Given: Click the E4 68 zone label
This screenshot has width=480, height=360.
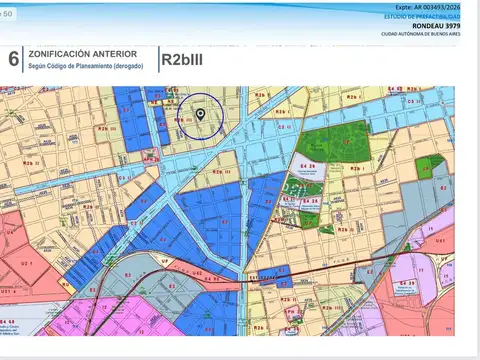Looking at the screenshot, I should pos(7,322).
